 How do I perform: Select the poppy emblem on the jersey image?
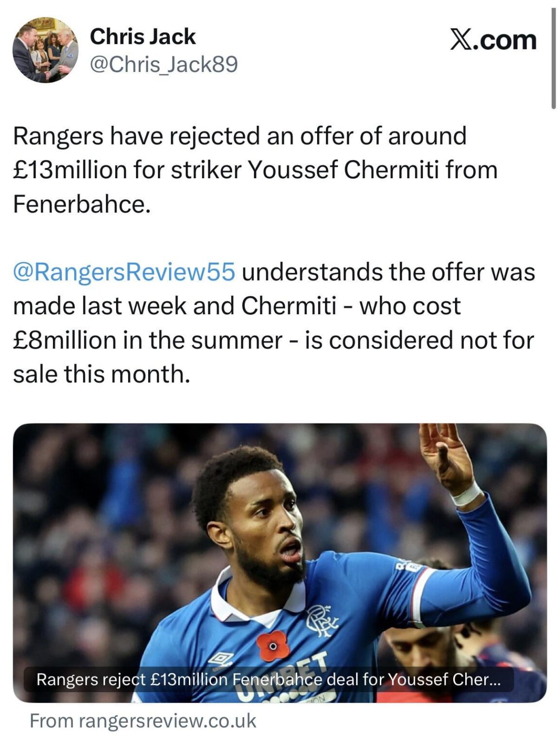click(272, 646)
